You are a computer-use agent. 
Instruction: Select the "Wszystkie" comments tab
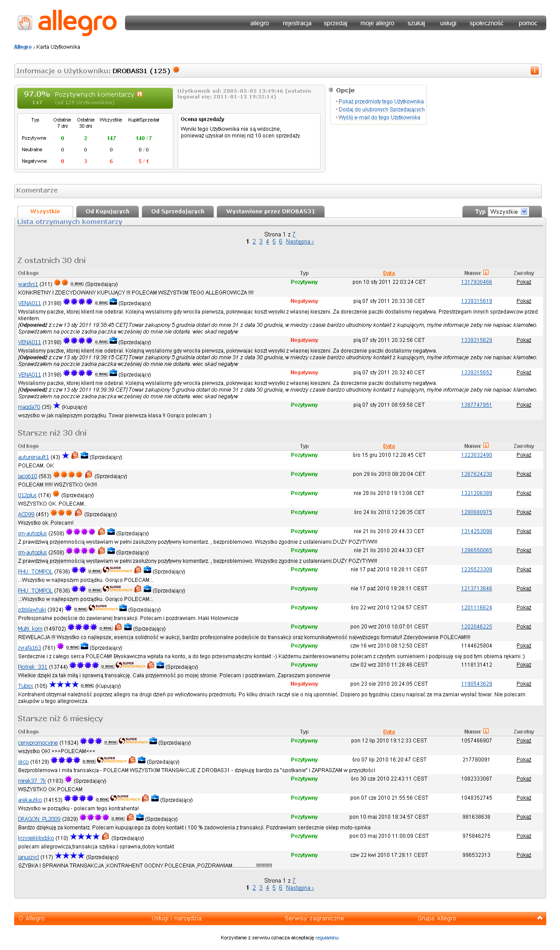coord(45,212)
